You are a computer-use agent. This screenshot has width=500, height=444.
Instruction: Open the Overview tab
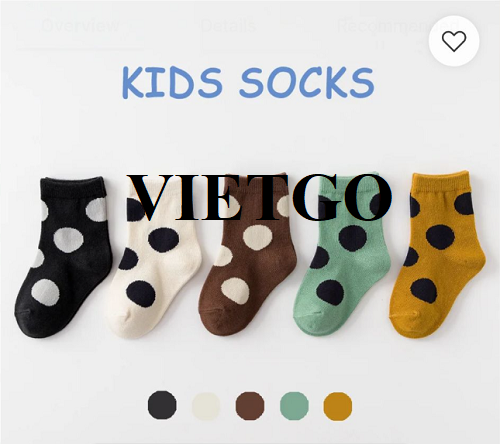[x=80, y=26]
